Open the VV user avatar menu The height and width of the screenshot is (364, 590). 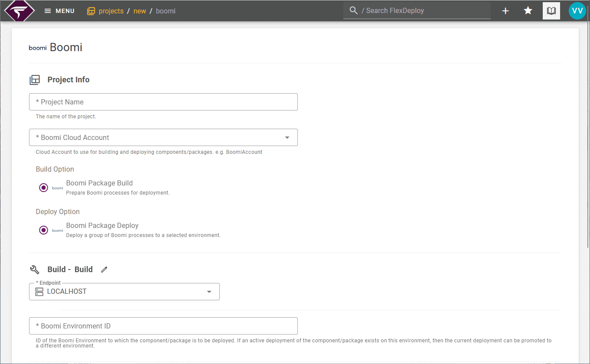[577, 11]
